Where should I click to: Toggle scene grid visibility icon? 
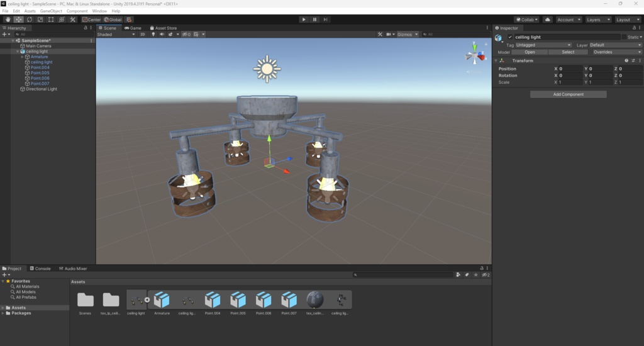tap(196, 34)
